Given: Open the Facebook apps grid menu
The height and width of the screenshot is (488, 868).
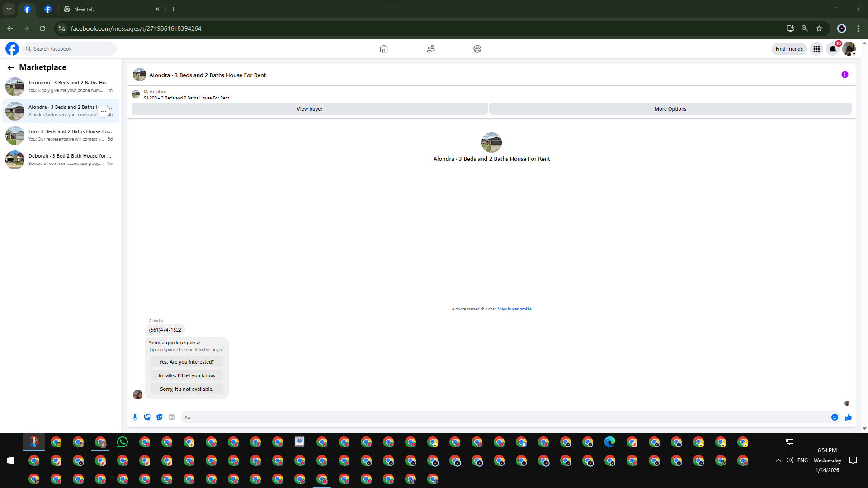Looking at the screenshot, I should [x=816, y=49].
